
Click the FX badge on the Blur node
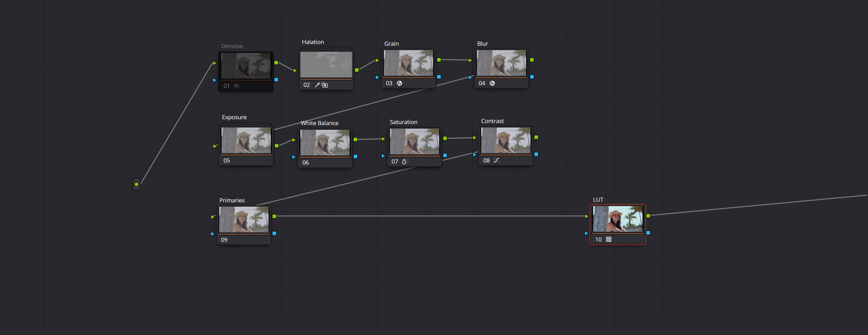point(492,83)
